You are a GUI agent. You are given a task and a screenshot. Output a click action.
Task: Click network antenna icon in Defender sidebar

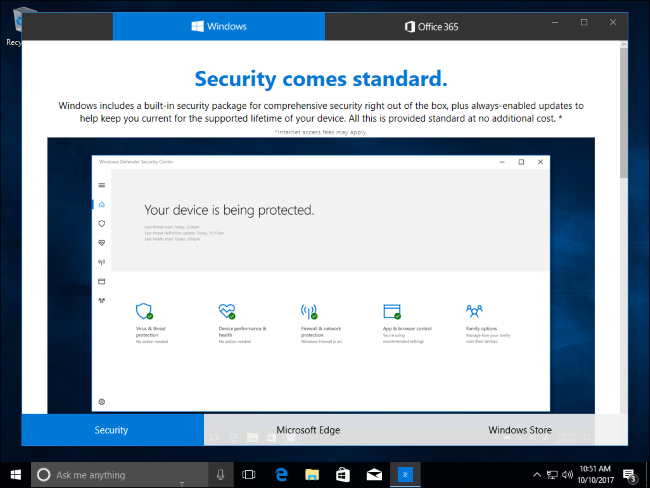pos(102,262)
